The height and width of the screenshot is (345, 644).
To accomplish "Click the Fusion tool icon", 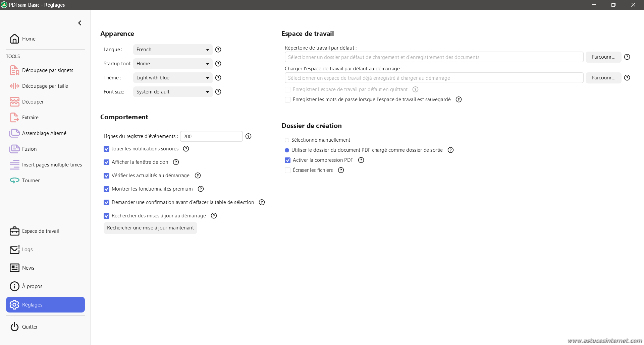I will tap(14, 149).
